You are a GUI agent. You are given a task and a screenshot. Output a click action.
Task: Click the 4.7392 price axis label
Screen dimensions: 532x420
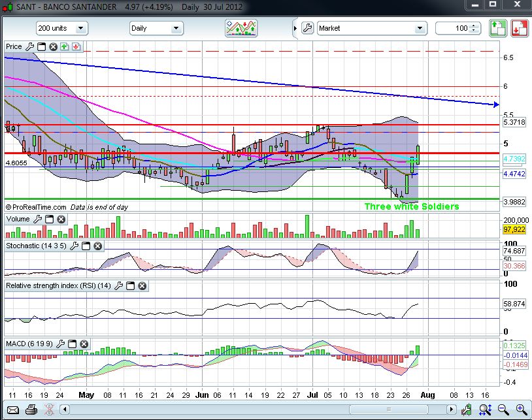pos(514,159)
